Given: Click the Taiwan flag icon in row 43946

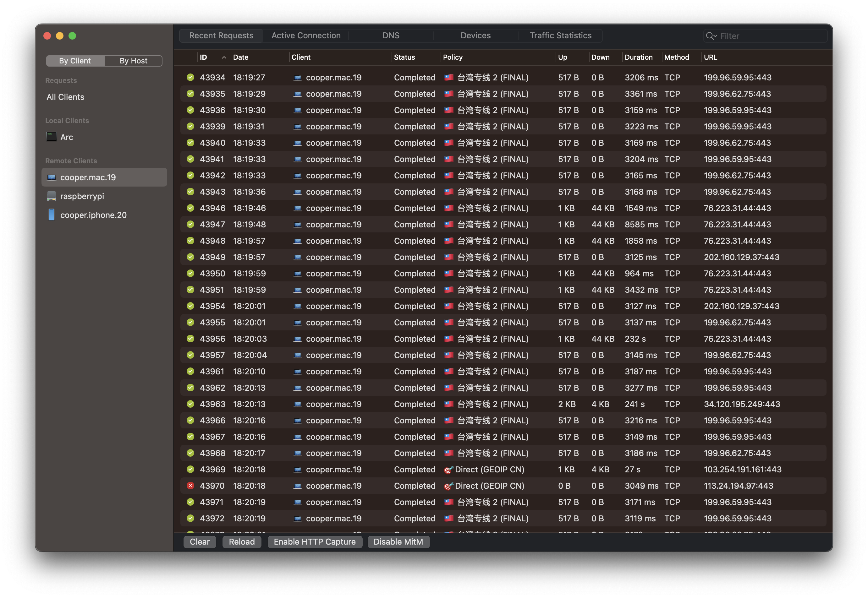Looking at the screenshot, I should click(449, 208).
